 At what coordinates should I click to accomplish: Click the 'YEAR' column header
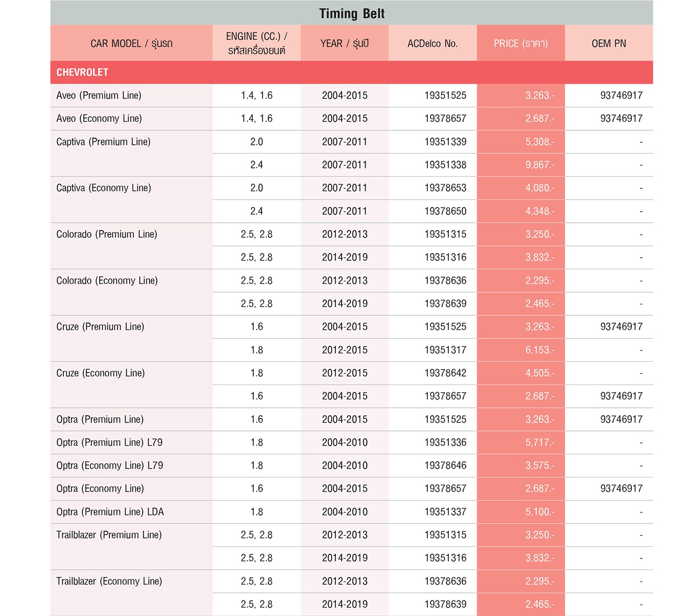(345, 43)
